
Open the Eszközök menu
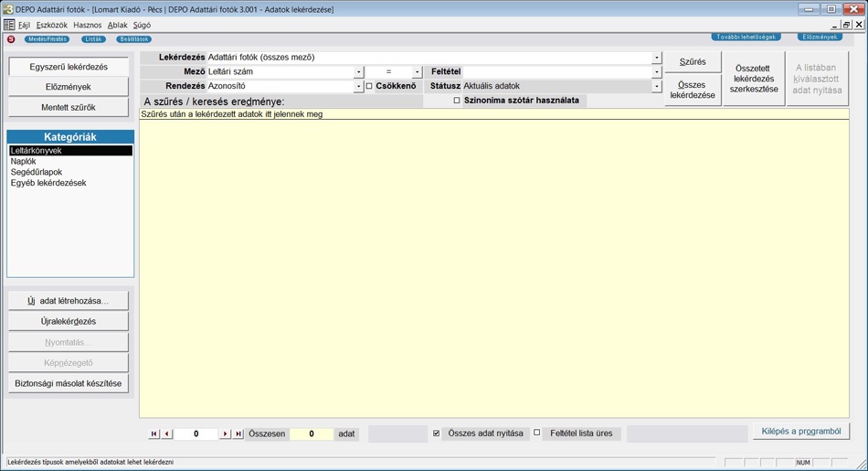51,26
